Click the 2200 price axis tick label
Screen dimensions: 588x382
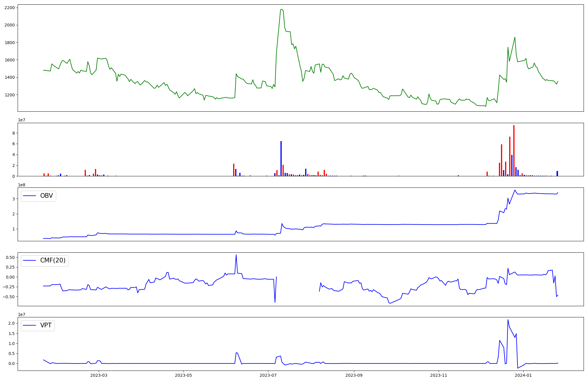(x=9, y=8)
